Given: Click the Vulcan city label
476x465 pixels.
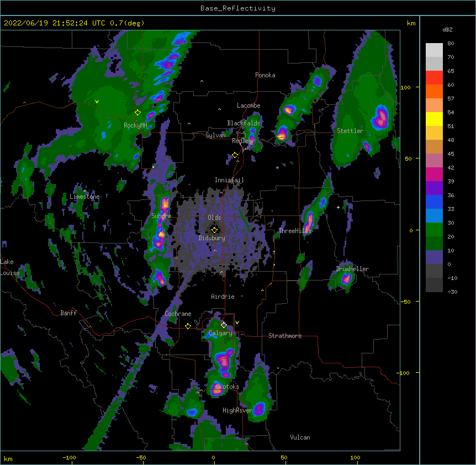Looking at the screenshot, I should click(x=300, y=437).
